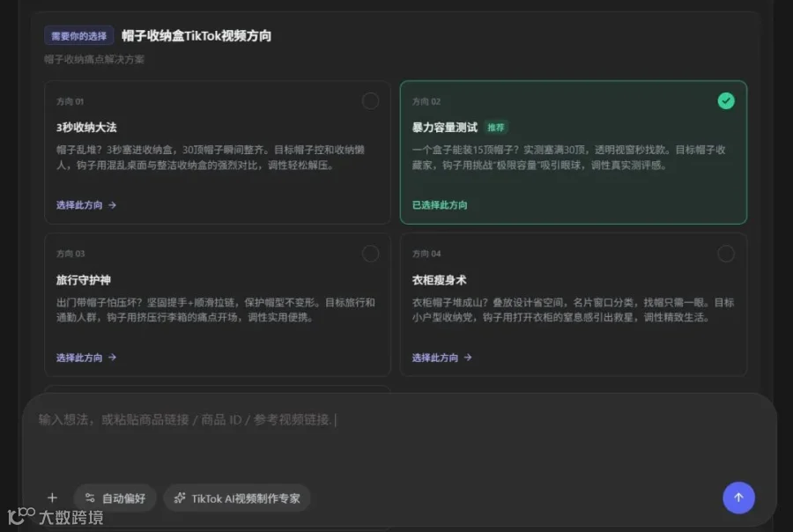793x532 pixels.
Task: Click the 3秒收纳大法 description text
Action: pyautogui.click(x=211, y=158)
